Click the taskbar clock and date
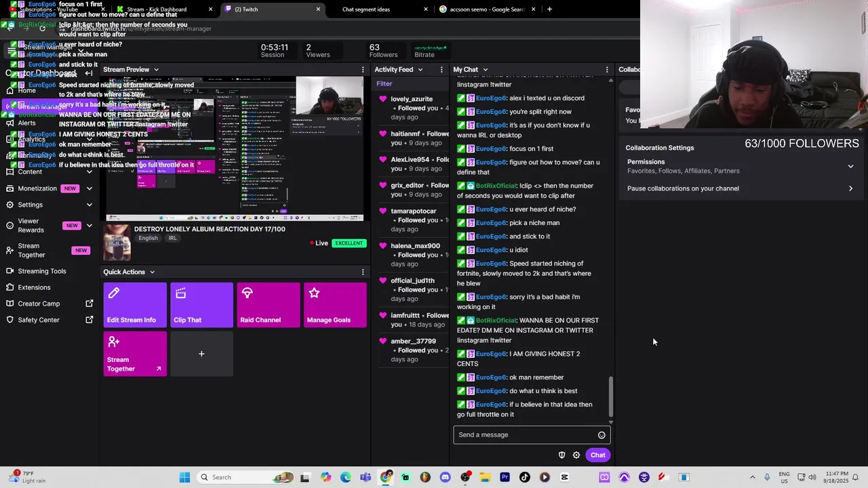The image size is (868, 488). [x=842, y=477]
